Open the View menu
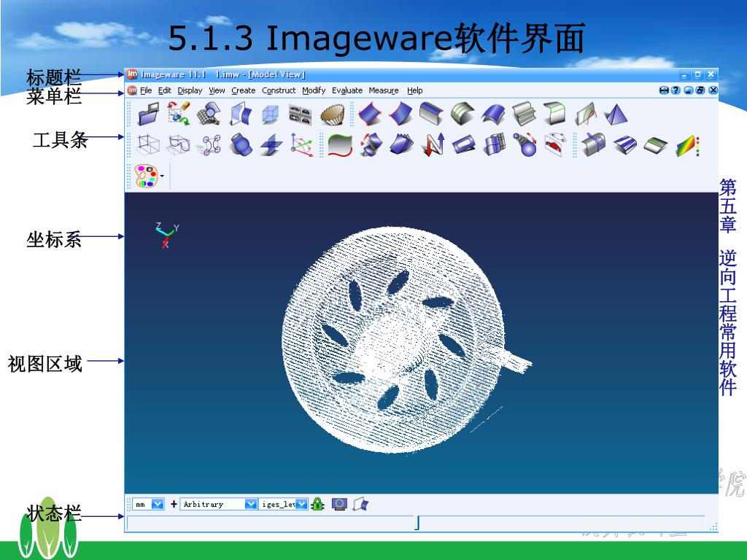The image size is (747, 560). pyautogui.click(x=217, y=90)
